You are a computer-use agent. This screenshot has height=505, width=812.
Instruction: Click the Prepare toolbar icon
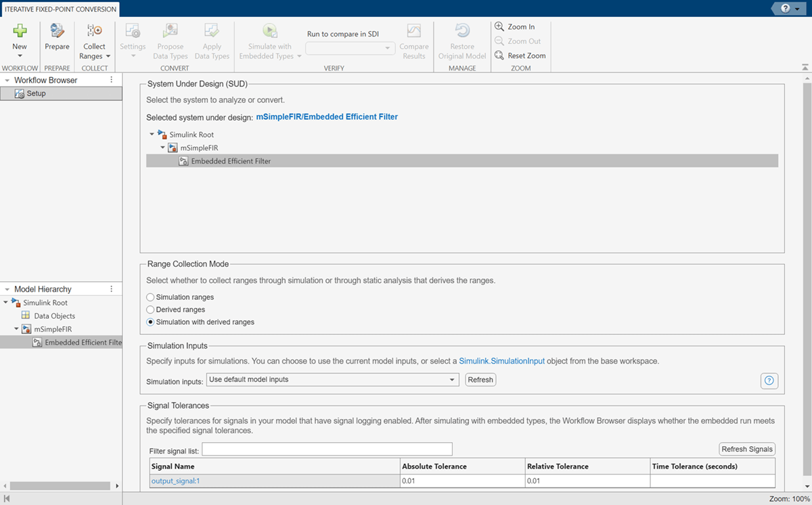(57, 30)
